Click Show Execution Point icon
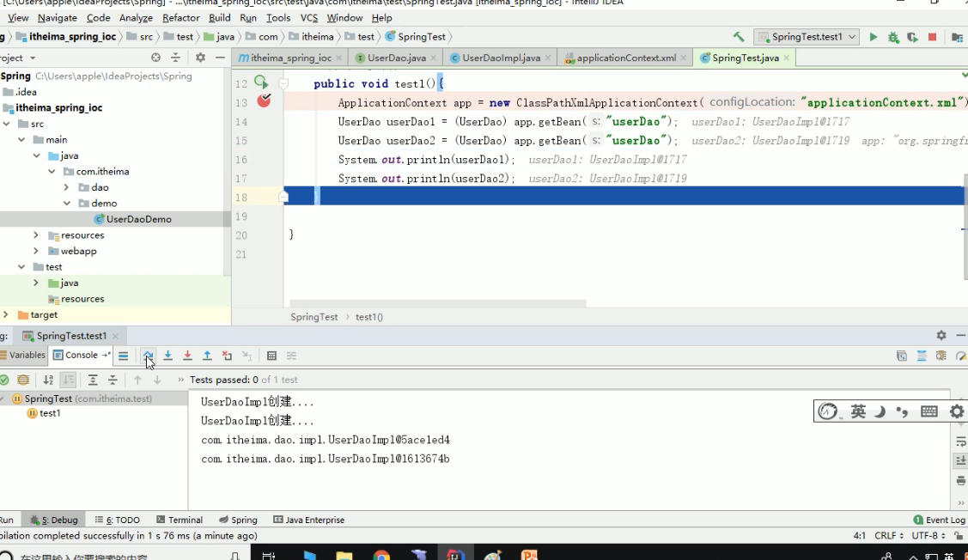Image resolution: width=968 pixels, height=560 pixels. point(124,356)
